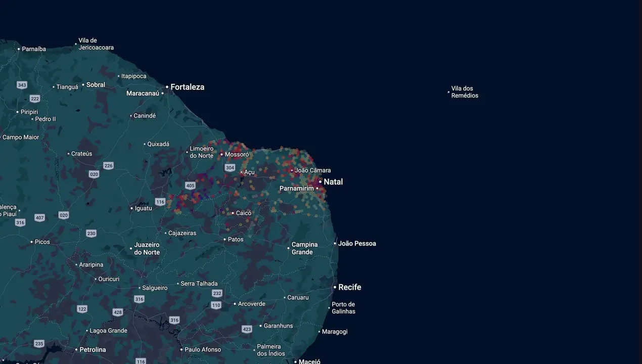Click the Petrolina city label
Viewport: 642px width, 364px height.
tap(93, 350)
